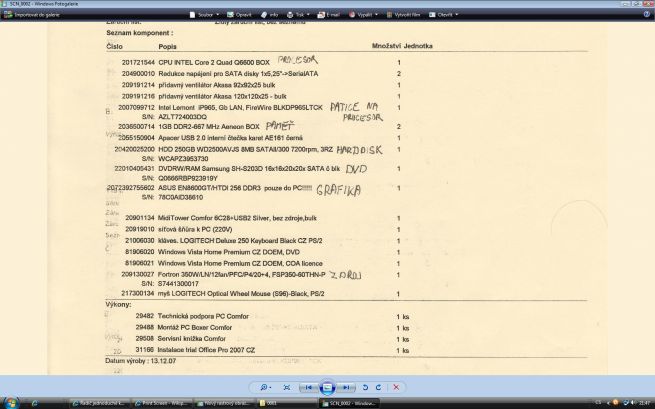The width and height of the screenshot is (655, 409).
Task: Open the zoom magnifier control
Action: (266, 387)
